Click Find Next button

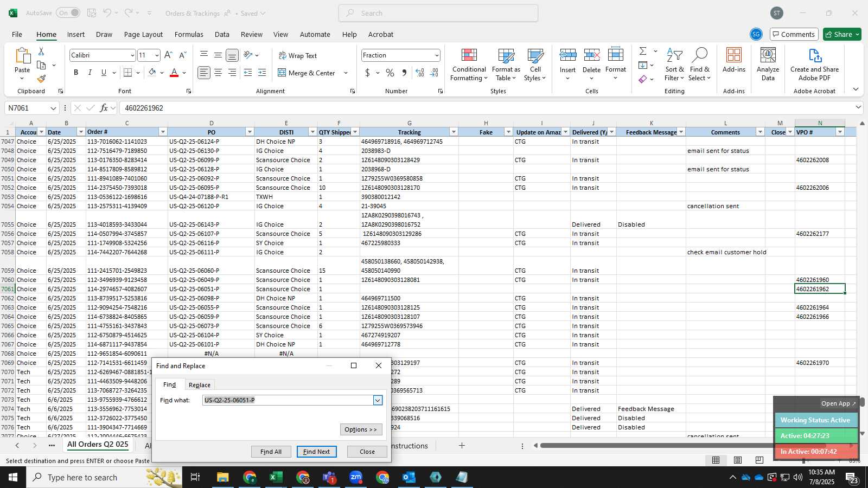[x=316, y=452]
